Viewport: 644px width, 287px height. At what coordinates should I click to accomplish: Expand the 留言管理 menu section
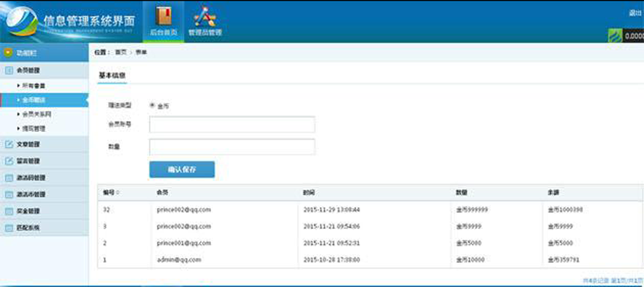(44, 161)
